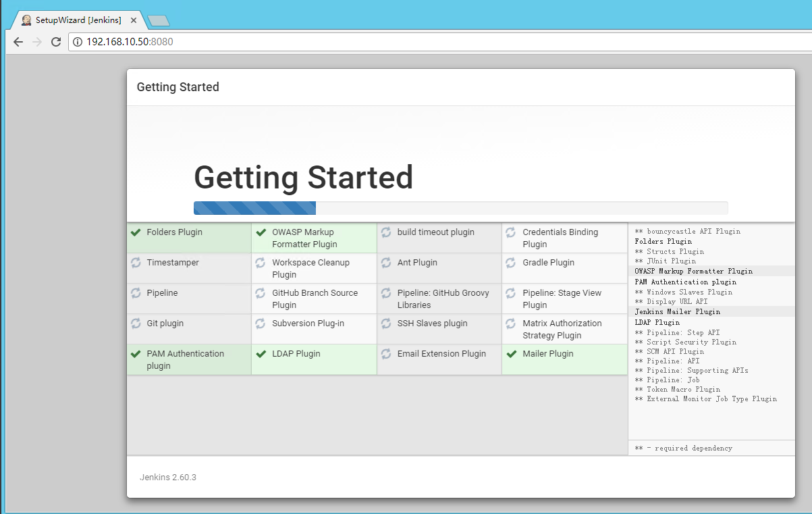Click the large Getting Started heading
The image size is (812, 514).
click(x=304, y=178)
